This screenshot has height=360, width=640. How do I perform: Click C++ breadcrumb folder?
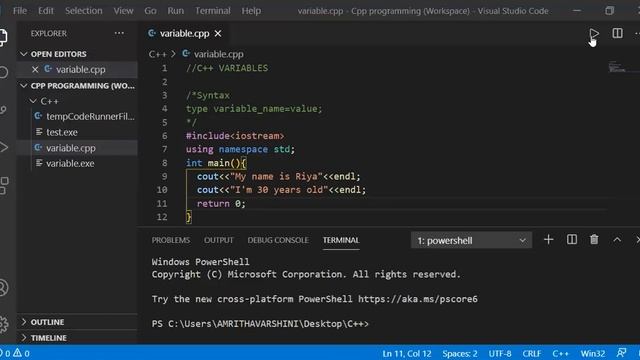[158, 54]
